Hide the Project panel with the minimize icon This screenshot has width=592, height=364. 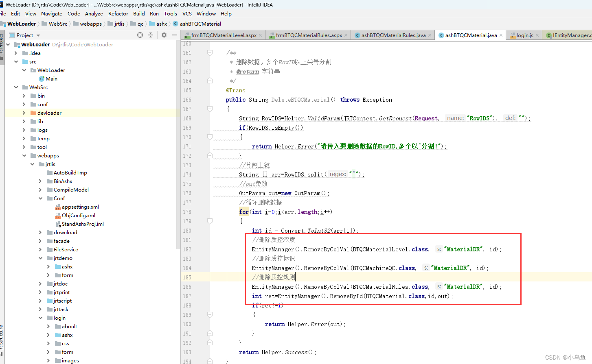click(x=175, y=35)
